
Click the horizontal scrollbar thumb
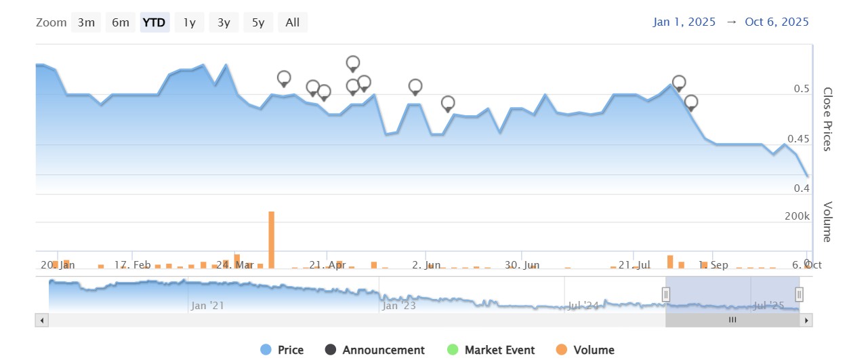pyautogui.click(x=732, y=320)
